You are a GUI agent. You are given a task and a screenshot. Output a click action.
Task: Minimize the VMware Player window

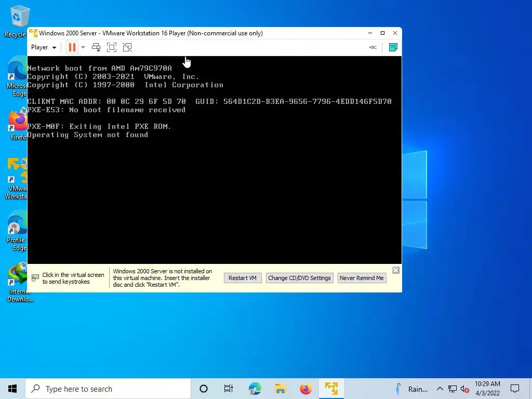point(370,33)
